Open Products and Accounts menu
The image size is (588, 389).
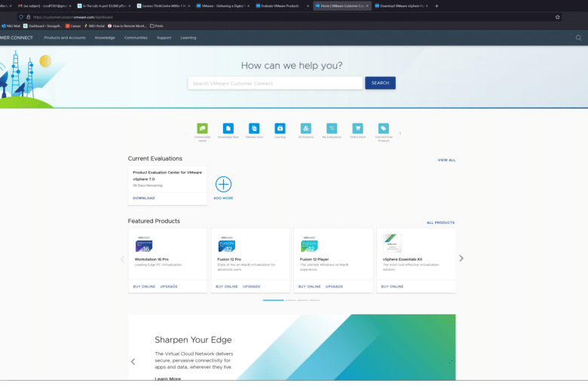tap(65, 38)
